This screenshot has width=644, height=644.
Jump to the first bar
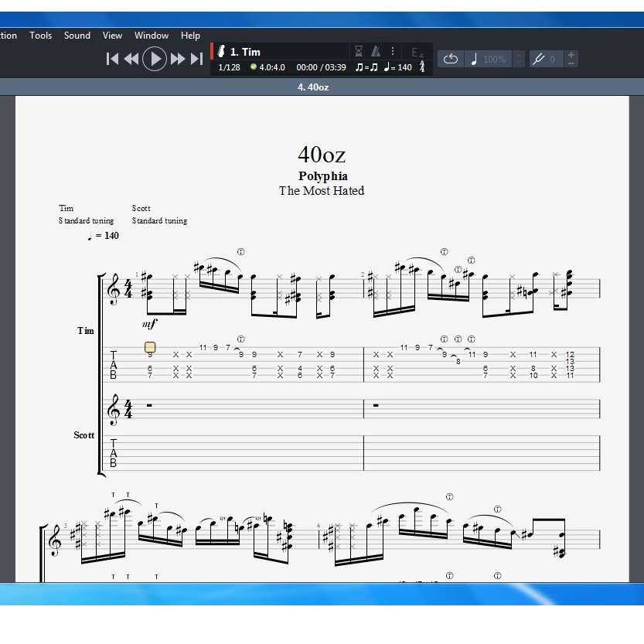(x=112, y=59)
